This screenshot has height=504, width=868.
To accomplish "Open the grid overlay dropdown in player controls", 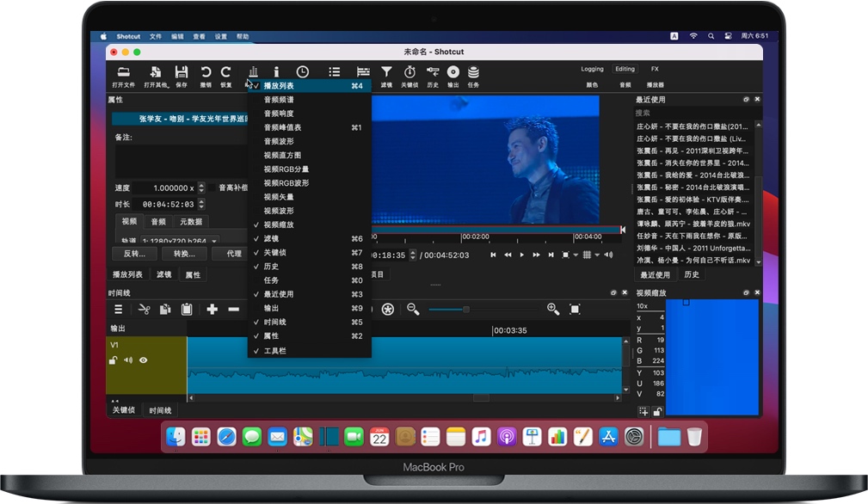I will click(596, 254).
